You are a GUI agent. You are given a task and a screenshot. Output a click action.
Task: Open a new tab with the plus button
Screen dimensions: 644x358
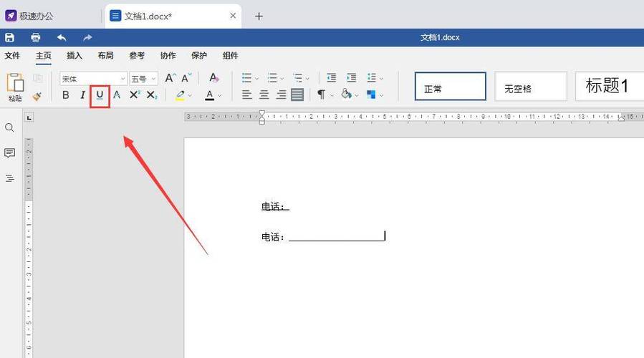click(x=259, y=16)
